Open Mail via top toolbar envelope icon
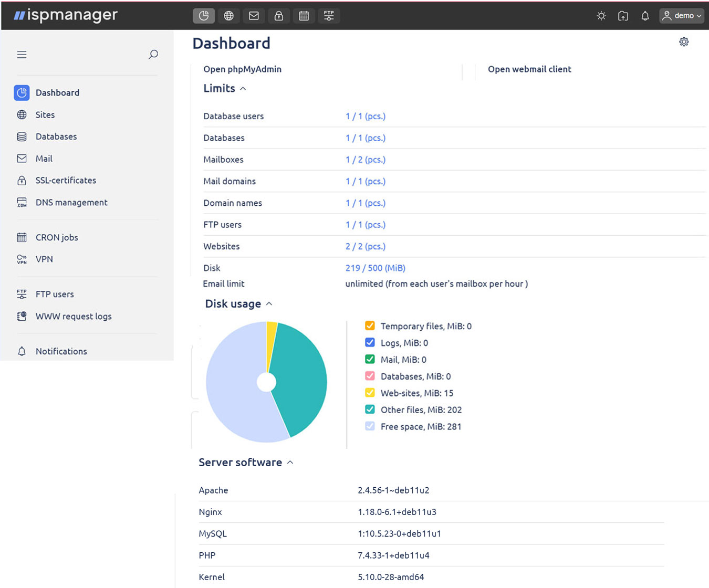The image size is (709, 588). pos(254,16)
